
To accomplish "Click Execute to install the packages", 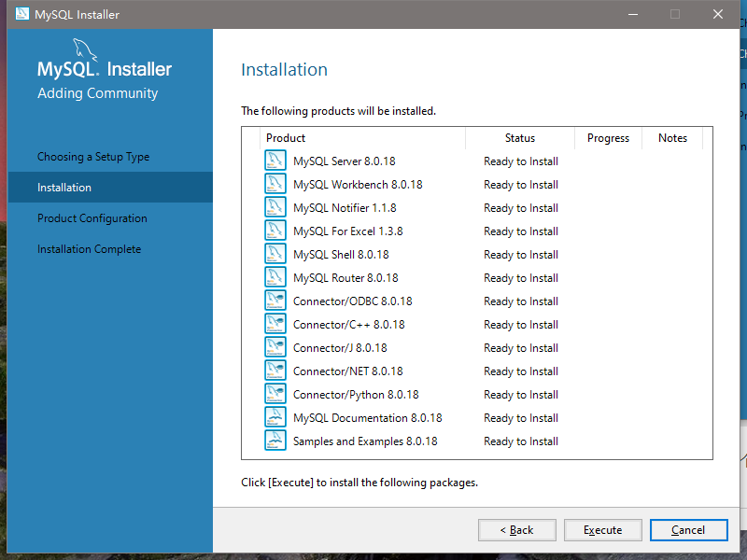I will coord(603,530).
